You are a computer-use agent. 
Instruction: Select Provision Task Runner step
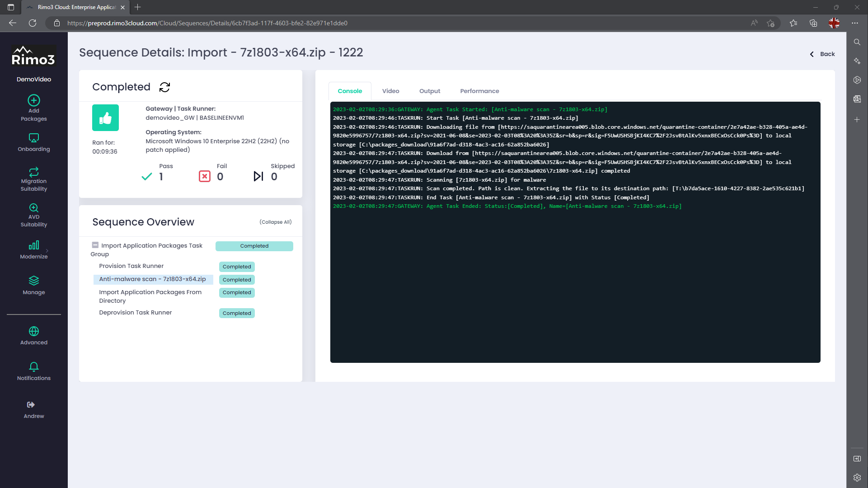pos(131,266)
